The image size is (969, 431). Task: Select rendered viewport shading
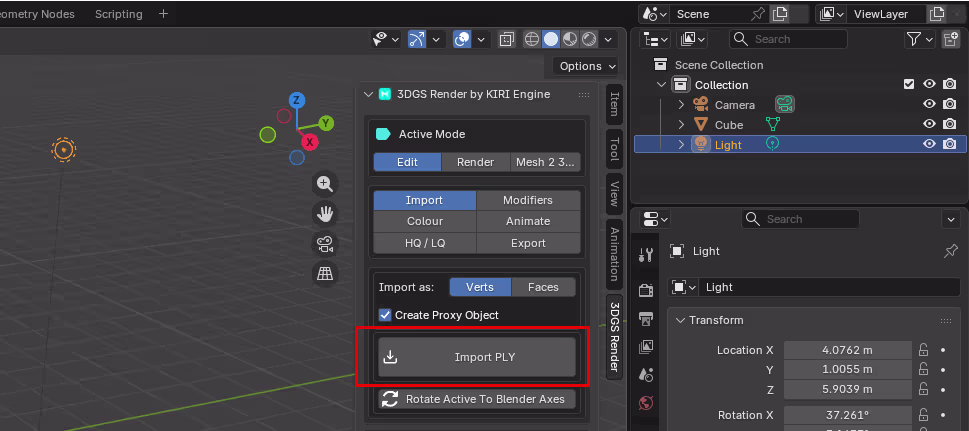click(589, 40)
